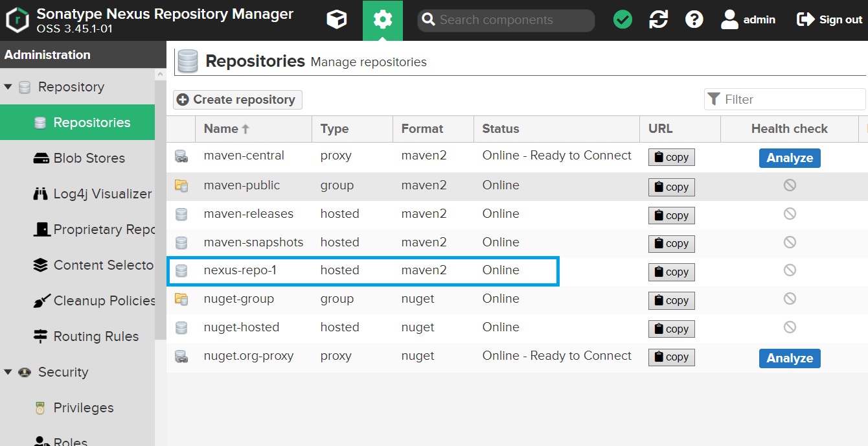Image resolution: width=868 pixels, height=446 pixels.
Task: Analyze health check for maven-central
Action: 790,158
